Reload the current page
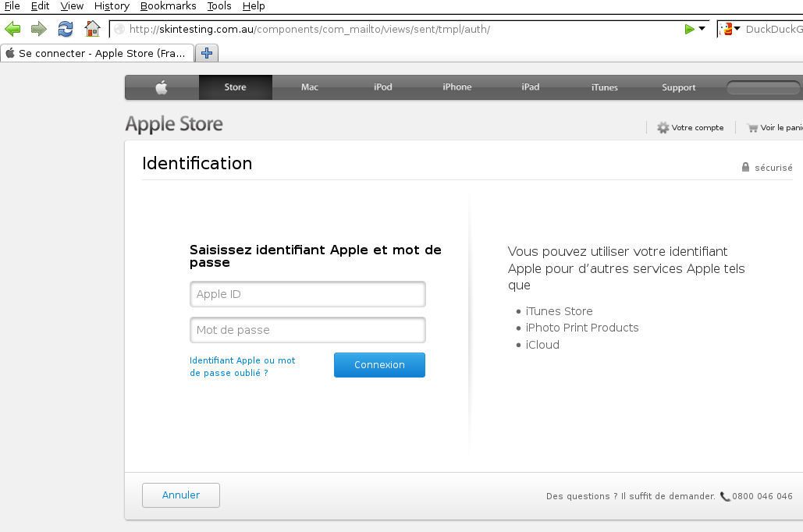 click(66, 29)
